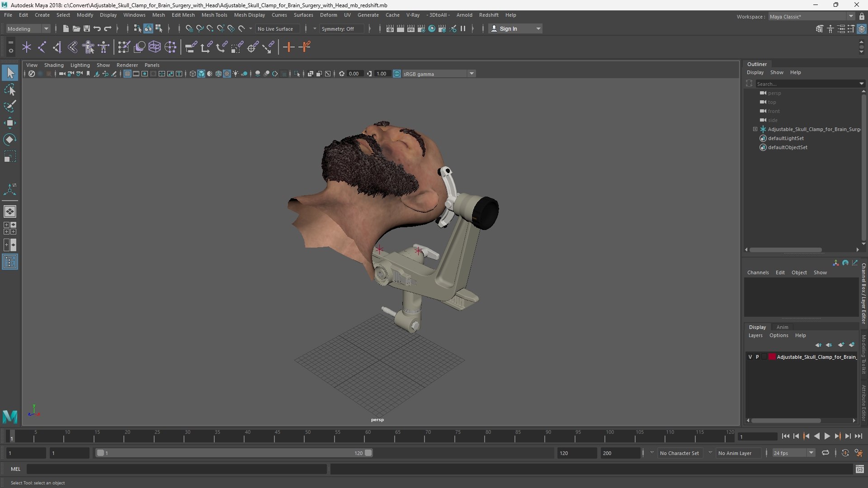Choose the Move tool in the toolbox

(10, 123)
